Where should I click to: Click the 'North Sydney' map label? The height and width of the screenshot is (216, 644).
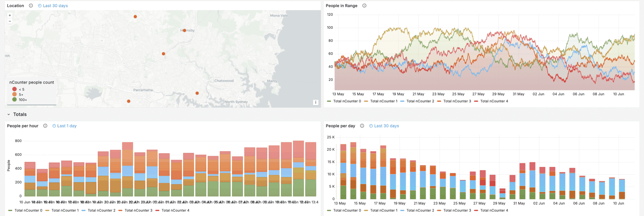click(236, 102)
